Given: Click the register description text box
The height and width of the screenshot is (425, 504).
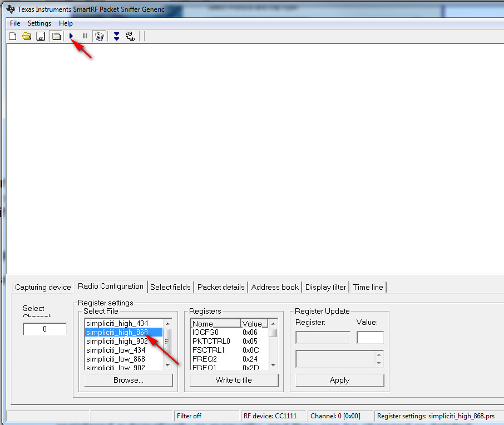Looking at the screenshot, I should pos(335,359).
